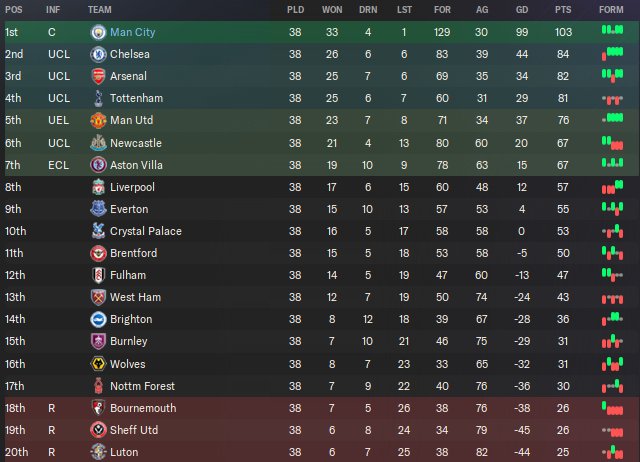Click the Liverpool club badge

(98, 187)
